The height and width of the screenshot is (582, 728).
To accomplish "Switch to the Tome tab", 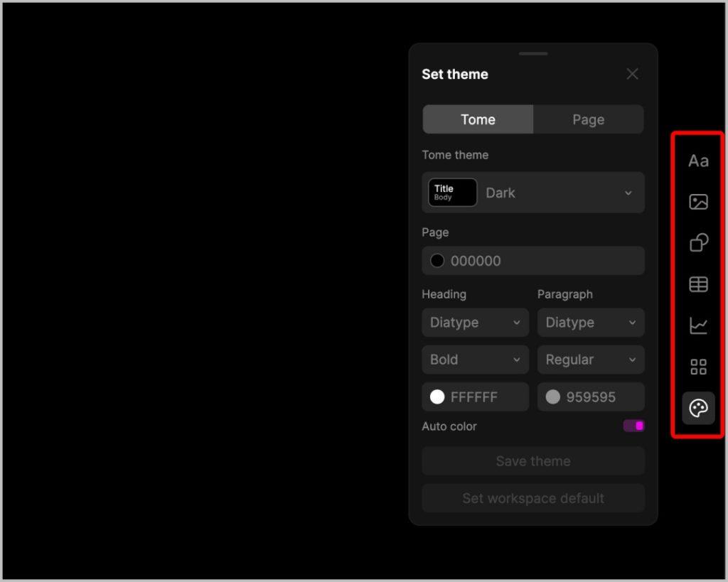I will tap(478, 119).
